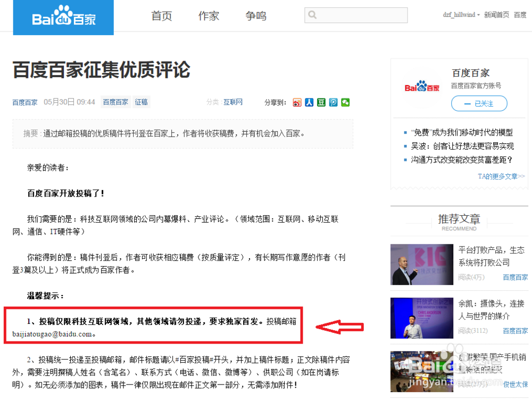Open the 互联网 category link
The height and width of the screenshot is (400, 532).
(233, 102)
